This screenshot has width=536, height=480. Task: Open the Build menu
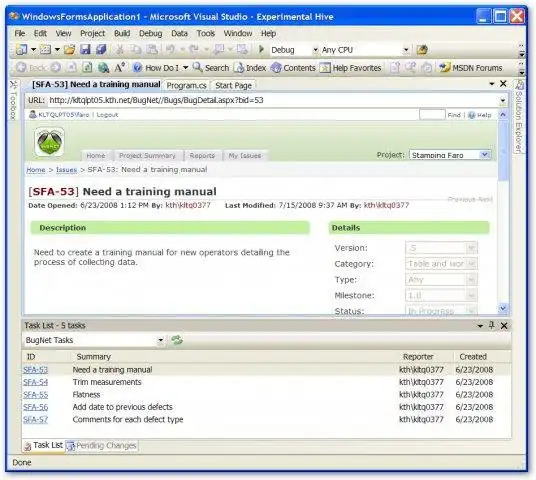click(x=122, y=34)
